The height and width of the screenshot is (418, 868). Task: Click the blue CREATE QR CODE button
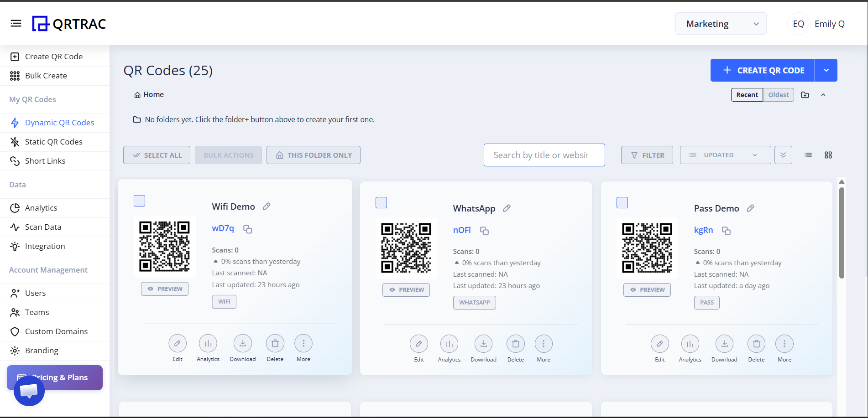point(763,70)
